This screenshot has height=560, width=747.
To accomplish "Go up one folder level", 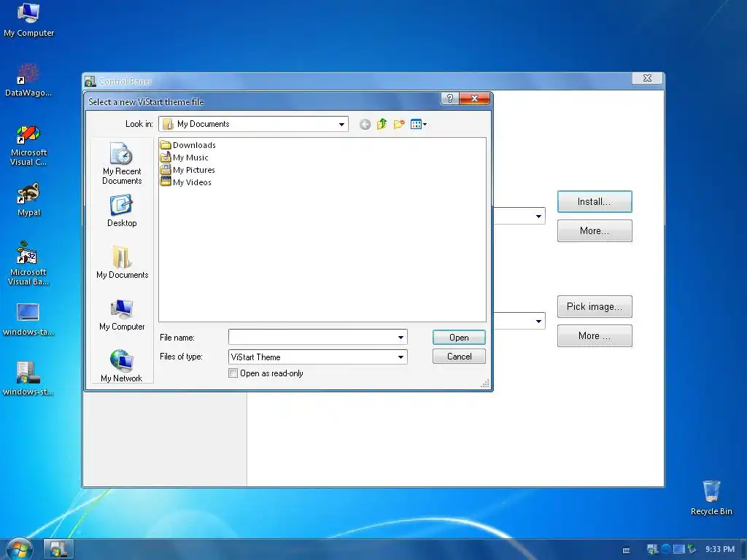I will click(x=382, y=124).
